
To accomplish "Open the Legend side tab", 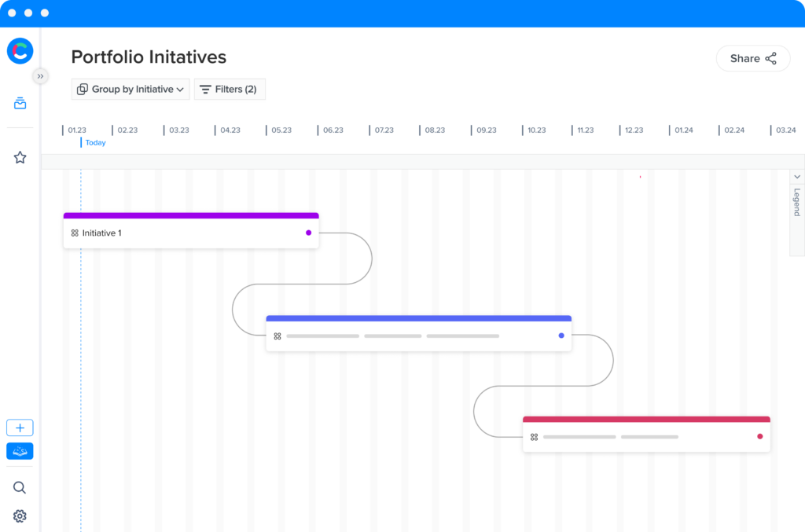I will [x=796, y=203].
